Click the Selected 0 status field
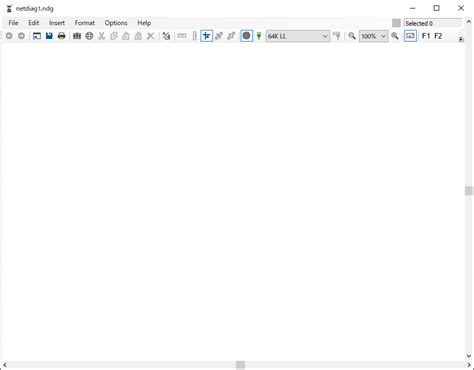 (x=433, y=23)
